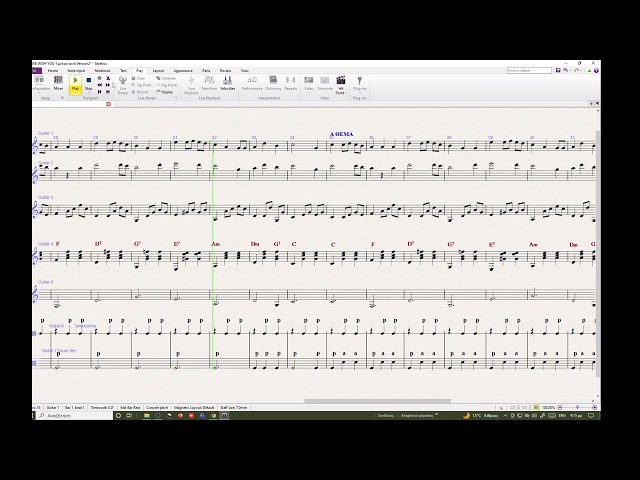Click the Record transport button
Viewport: 640px width, 480px height.
click(x=100, y=78)
